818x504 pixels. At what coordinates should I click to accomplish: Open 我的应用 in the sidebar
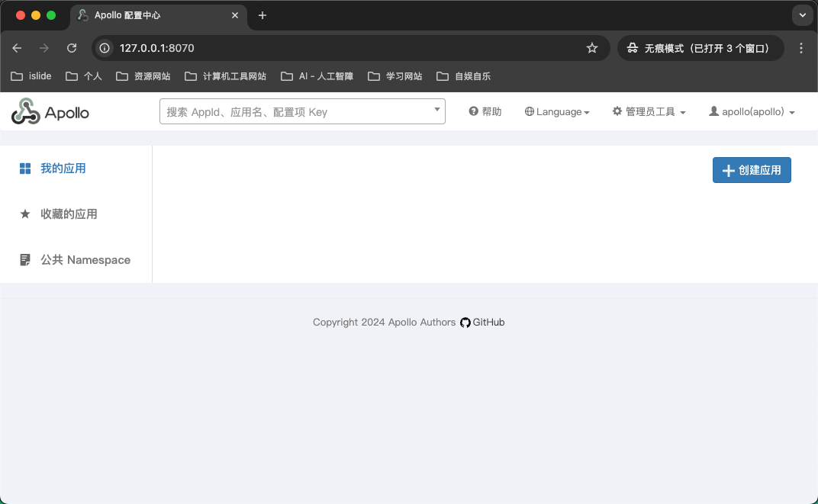click(x=63, y=169)
